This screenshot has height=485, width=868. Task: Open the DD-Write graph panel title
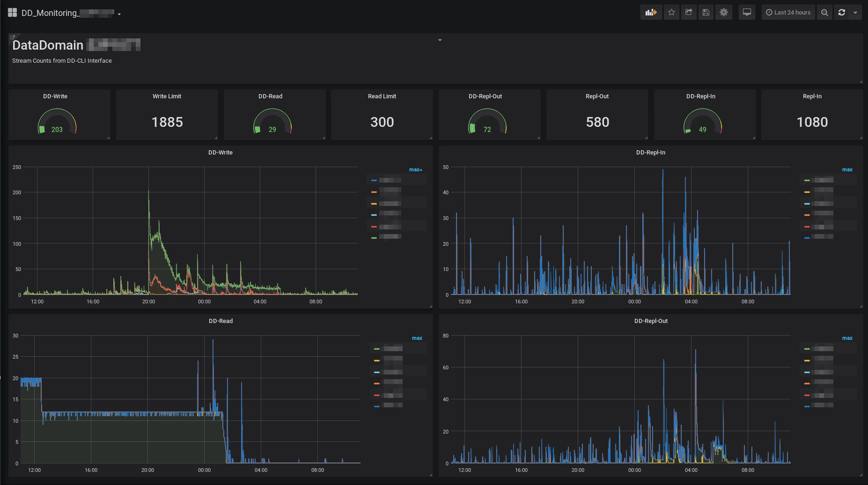pos(221,153)
